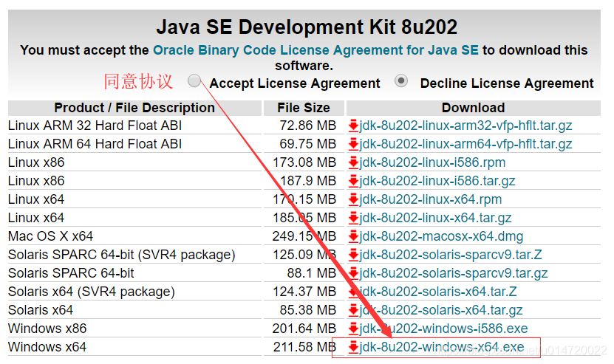614x364 pixels.
Task: Click Product / File Description column header
Action: coord(134,108)
